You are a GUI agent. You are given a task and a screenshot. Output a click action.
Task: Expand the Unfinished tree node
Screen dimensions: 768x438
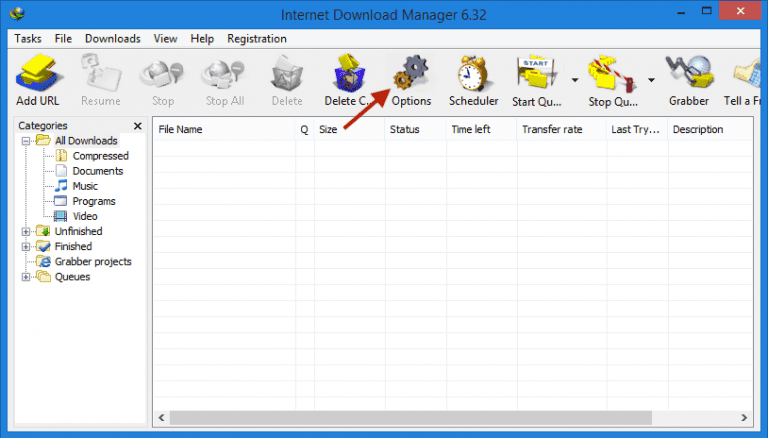point(26,232)
